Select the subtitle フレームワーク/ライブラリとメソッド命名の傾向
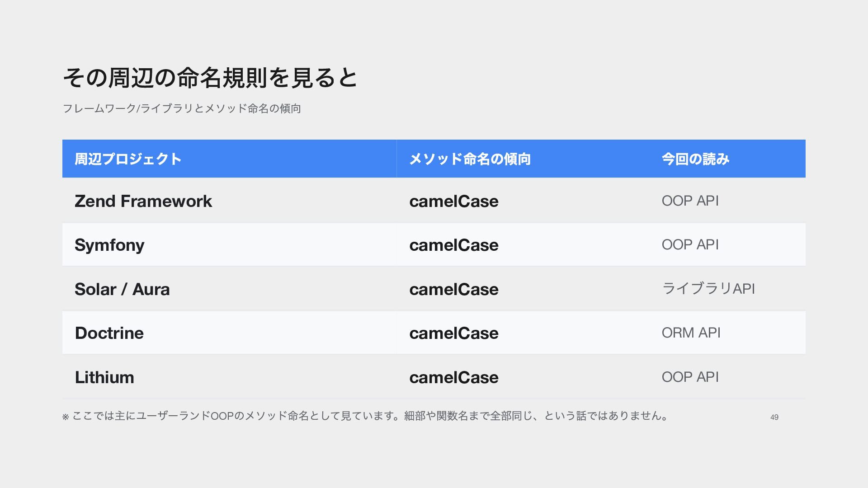Screen dimensions: 868x488 [x=182, y=108]
